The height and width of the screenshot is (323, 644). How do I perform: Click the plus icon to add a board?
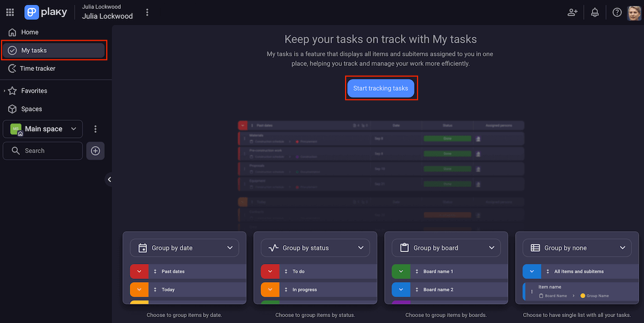95,151
